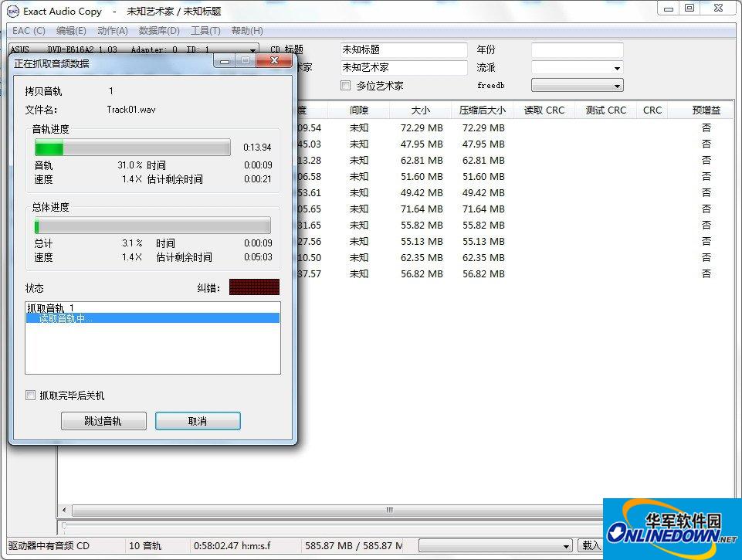
Task: Open the EAC (C) menu
Action: pyautogui.click(x=29, y=31)
